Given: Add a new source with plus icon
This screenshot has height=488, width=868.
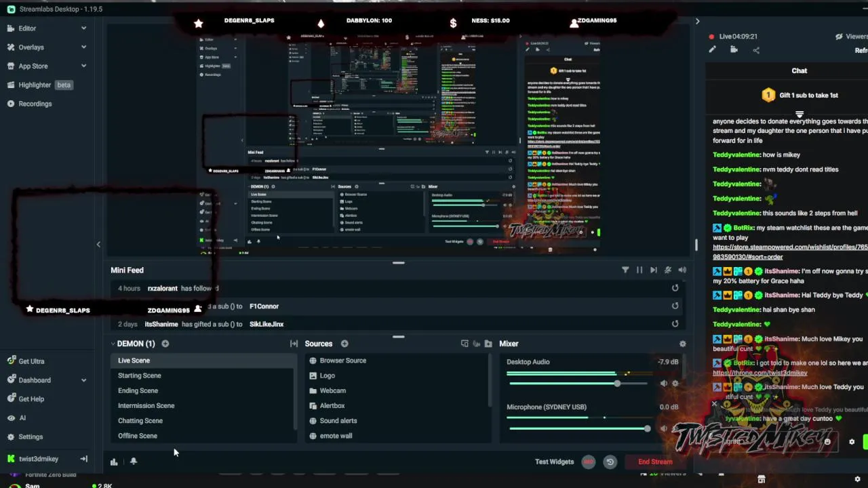Looking at the screenshot, I should [344, 344].
